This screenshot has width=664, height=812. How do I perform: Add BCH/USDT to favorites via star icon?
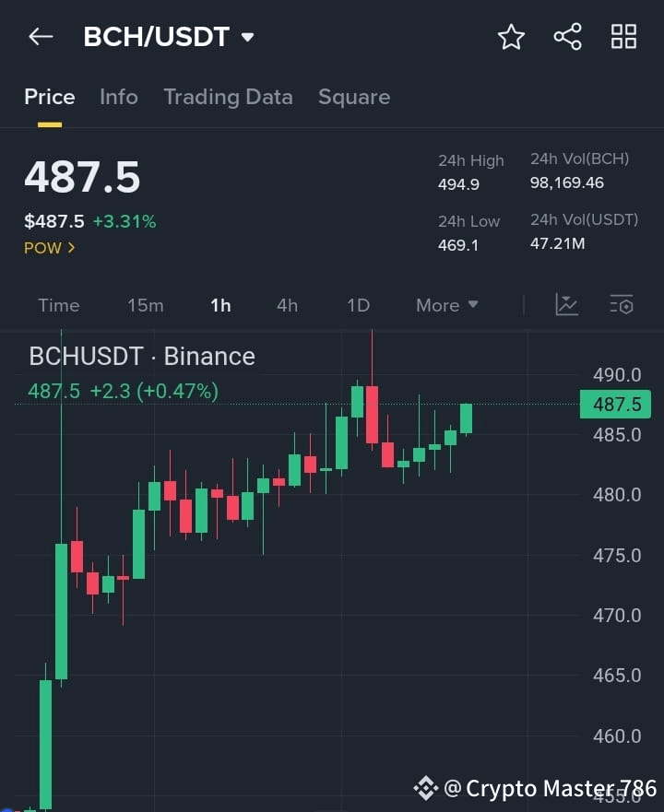click(511, 37)
